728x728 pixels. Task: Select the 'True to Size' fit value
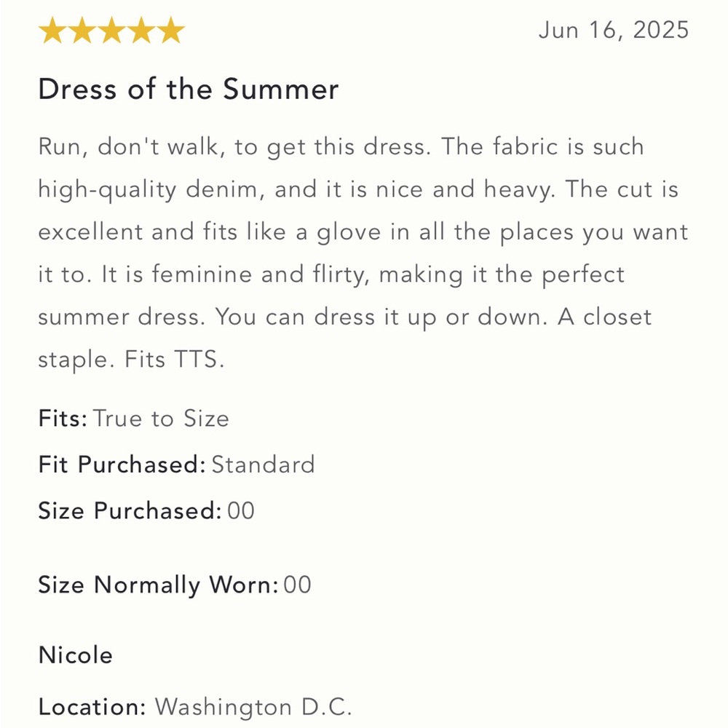[162, 419]
